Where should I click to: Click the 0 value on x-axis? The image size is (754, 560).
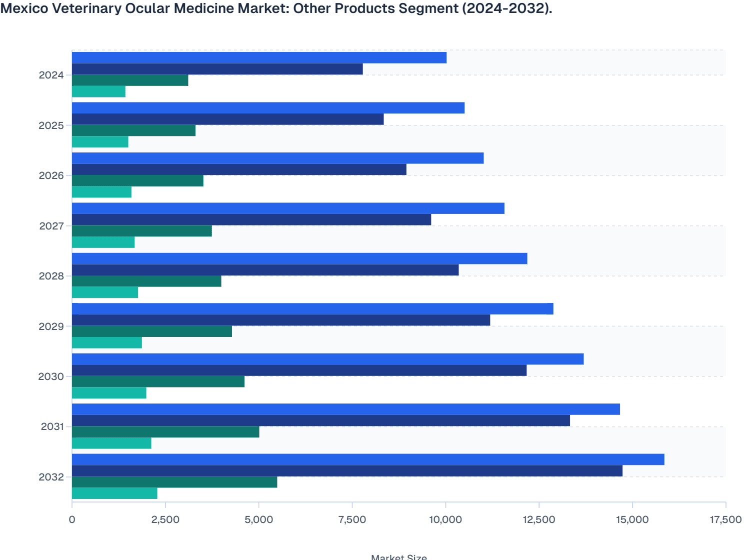(x=72, y=520)
